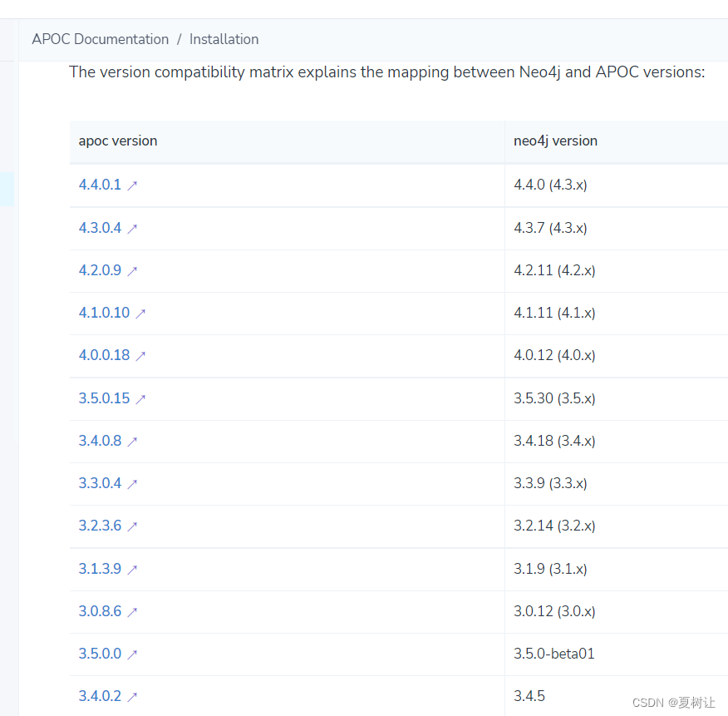Select the cell '3.4.5'
Screen dimensions: 728x716
point(617,696)
